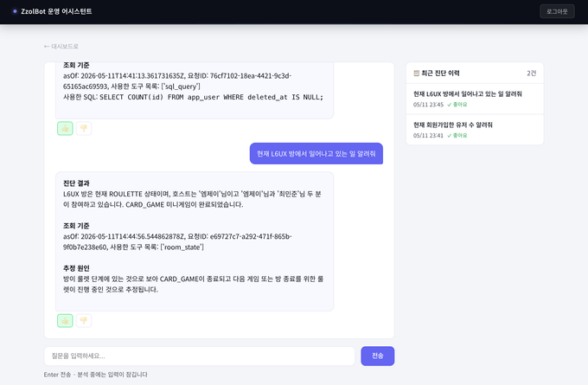The image size is (588, 385).
Task: Click the SQL text SELECT COUNT(id)
Action: point(131,97)
